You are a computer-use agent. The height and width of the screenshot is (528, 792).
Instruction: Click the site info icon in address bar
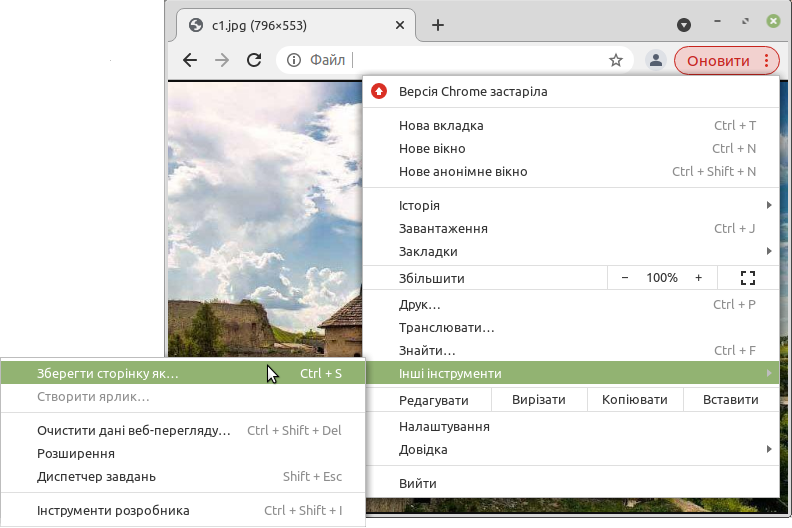pyautogui.click(x=294, y=60)
